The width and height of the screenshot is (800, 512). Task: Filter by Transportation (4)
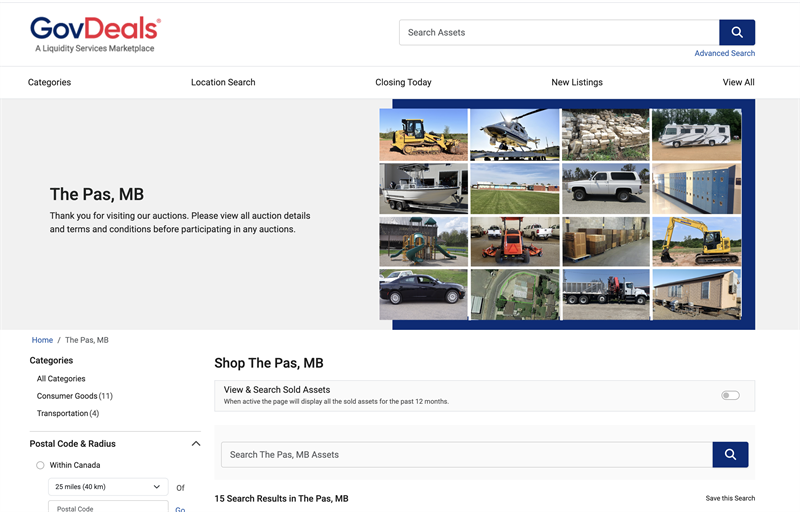point(68,413)
